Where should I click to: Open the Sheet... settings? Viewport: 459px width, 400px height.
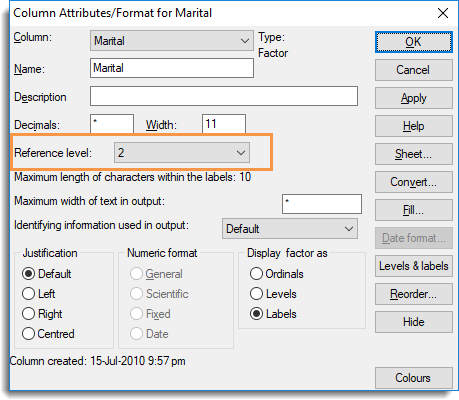tap(414, 154)
